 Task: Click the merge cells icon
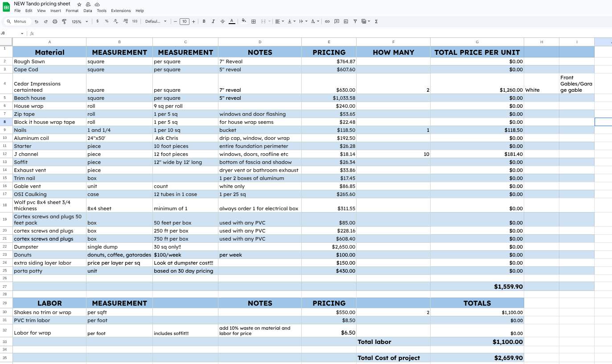(263, 21)
